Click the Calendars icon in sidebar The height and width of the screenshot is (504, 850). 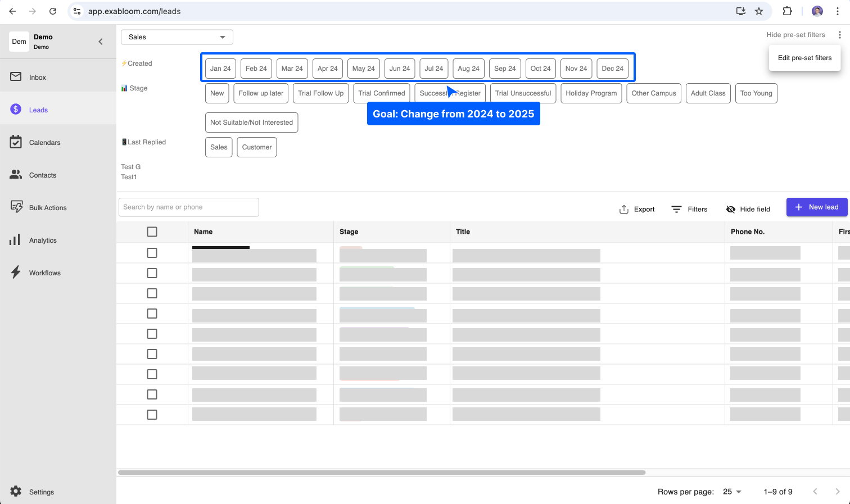(16, 142)
